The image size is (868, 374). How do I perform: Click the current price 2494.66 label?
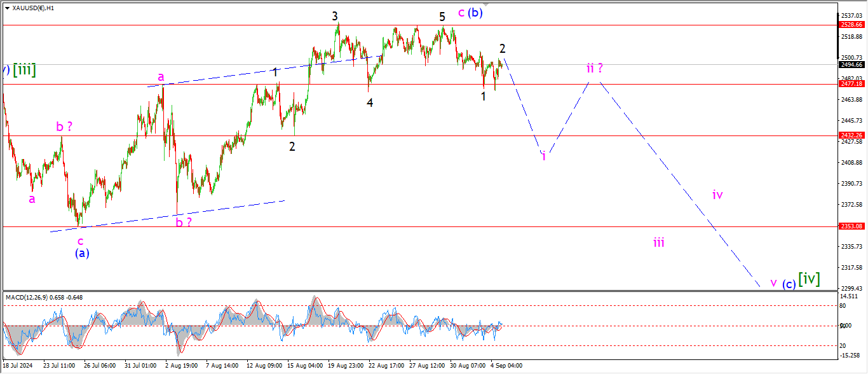point(850,64)
